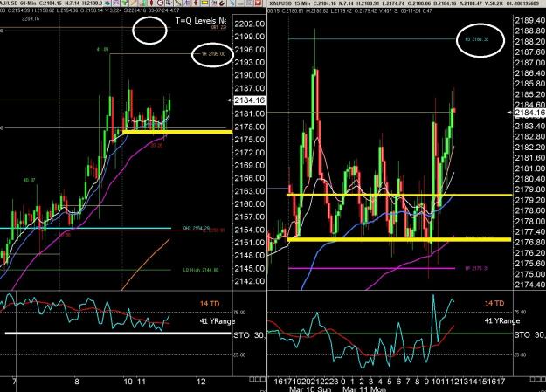The height and width of the screenshot is (392, 546).
Task: Click Mar 10 Sun on the time axis
Action: tap(310, 389)
